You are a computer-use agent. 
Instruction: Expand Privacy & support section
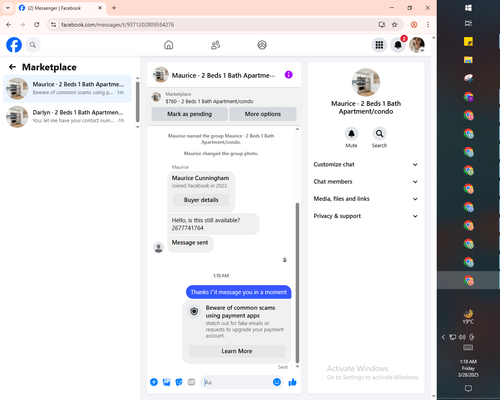(x=366, y=216)
